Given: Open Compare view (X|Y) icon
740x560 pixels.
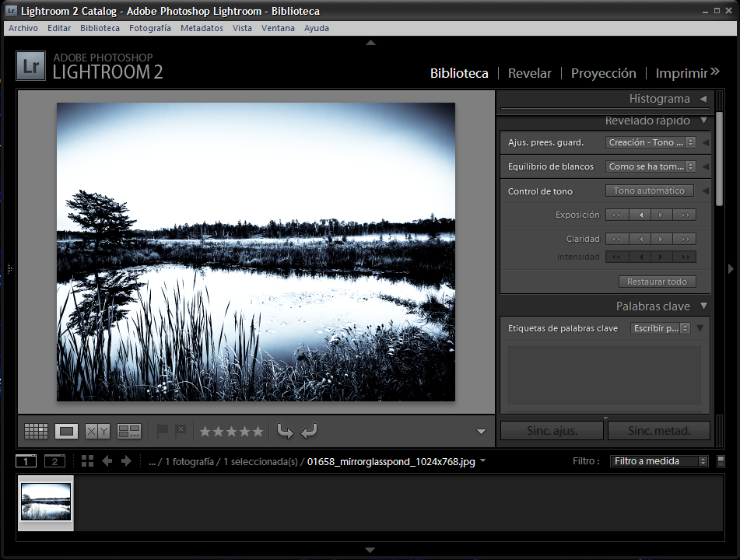Looking at the screenshot, I should click(97, 431).
